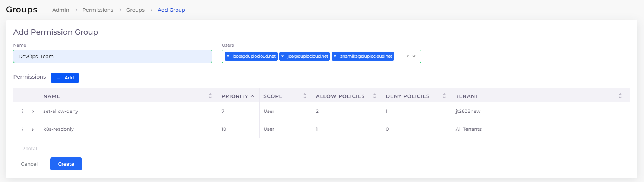Click Add permissions button
The height and width of the screenshot is (182, 644).
click(x=65, y=78)
